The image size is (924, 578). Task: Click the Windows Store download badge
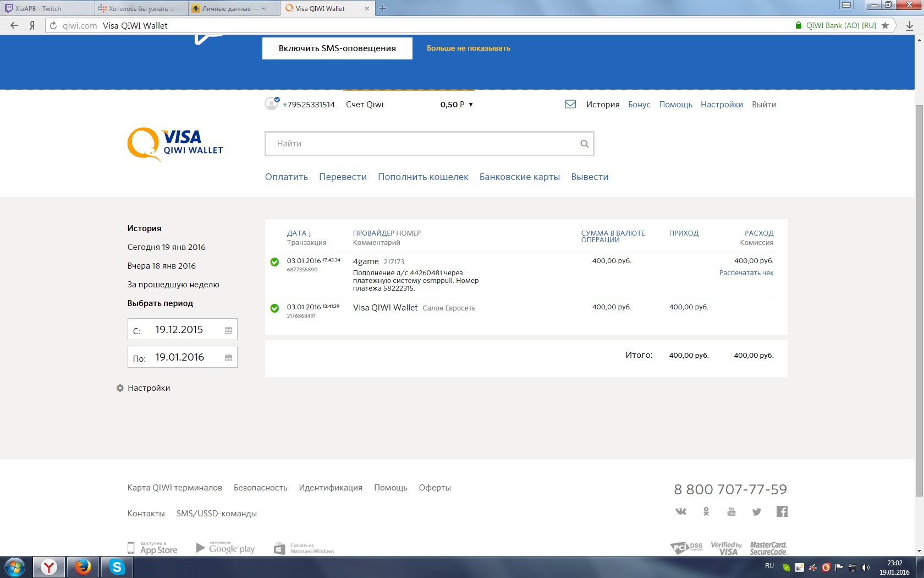pos(304,548)
